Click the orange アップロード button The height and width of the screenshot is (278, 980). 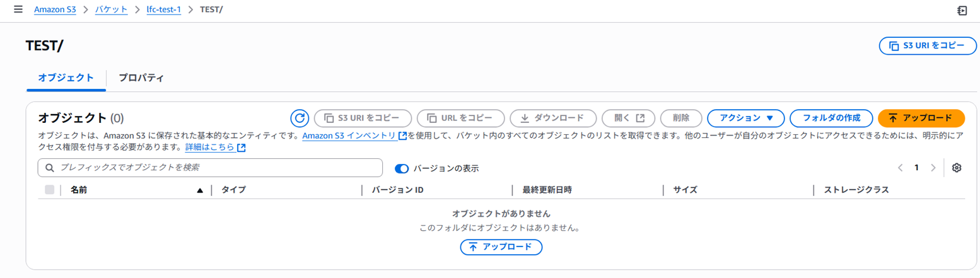tap(921, 118)
